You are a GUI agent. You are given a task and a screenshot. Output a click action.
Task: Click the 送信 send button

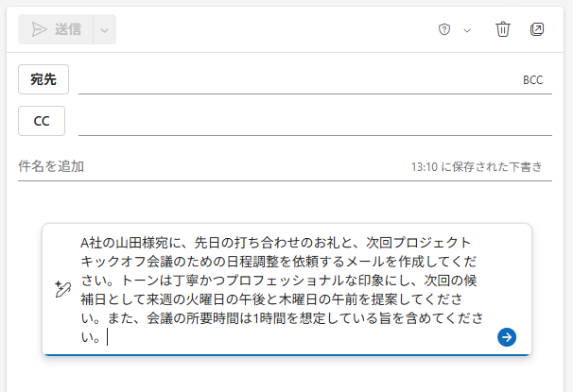pos(56,29)
